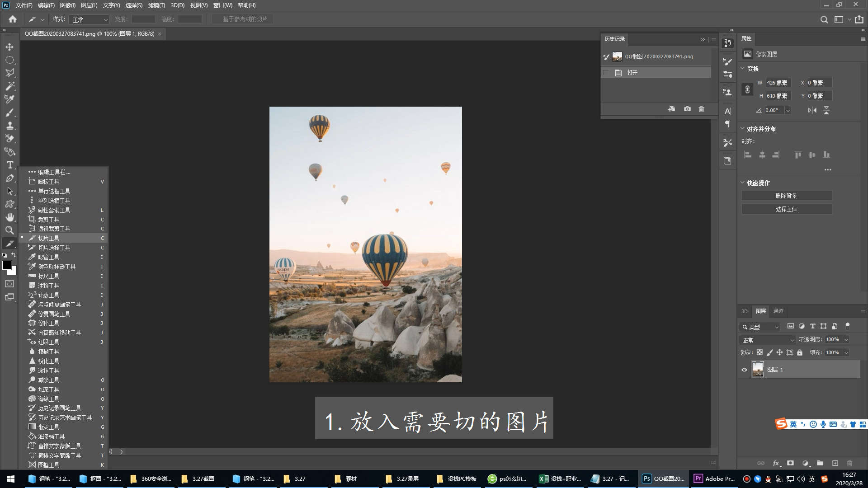Click the Home icon in options bar
Screen dimensions: 868x488
tap(13, 19)
